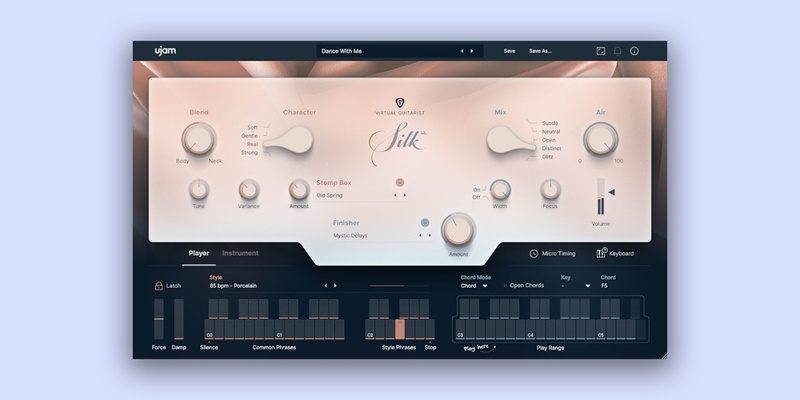Select Distinct mix setting
This screenshot has width=800, height=400.
tap(552, 148)
